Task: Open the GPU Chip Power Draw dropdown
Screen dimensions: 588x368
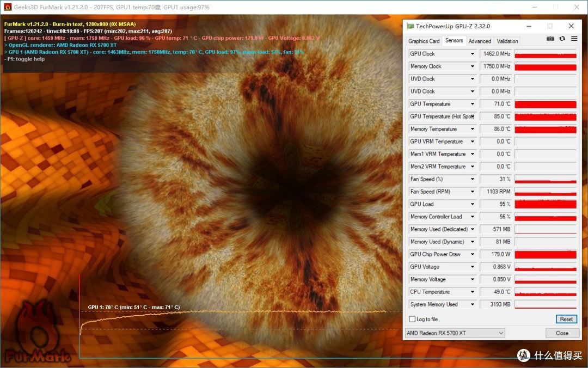Action: tap(473, 254)
